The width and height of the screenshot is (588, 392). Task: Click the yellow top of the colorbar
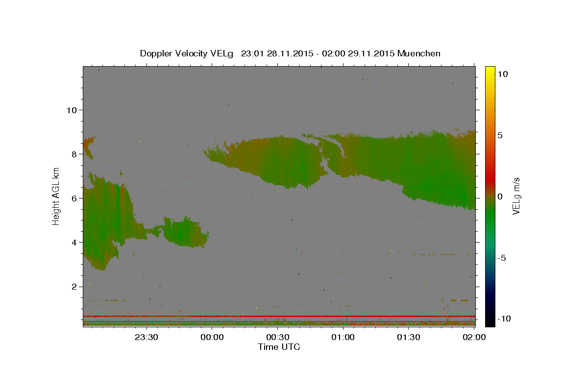click(x=490, y=71)
